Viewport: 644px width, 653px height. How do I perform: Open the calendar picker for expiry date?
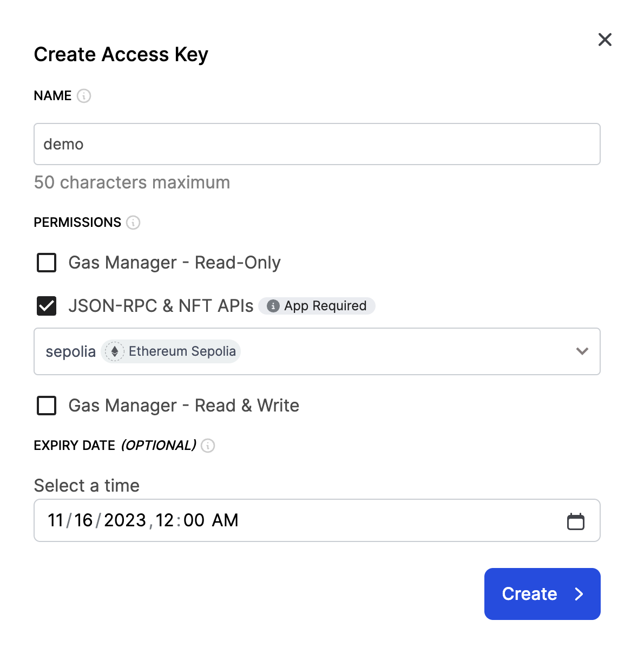[576, 520]
